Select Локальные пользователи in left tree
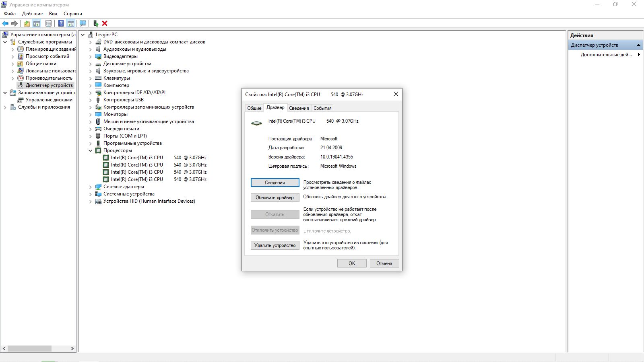 pos(50,71)
